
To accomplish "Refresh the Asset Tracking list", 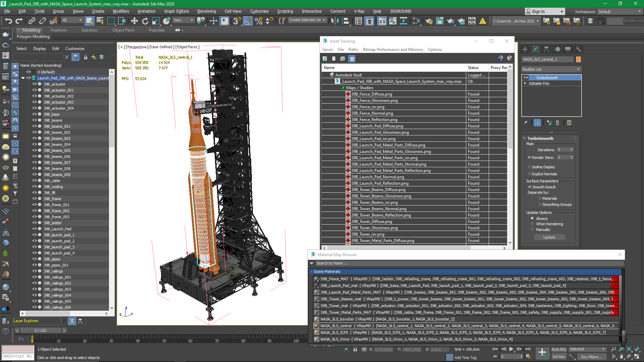I will [325, 59].
